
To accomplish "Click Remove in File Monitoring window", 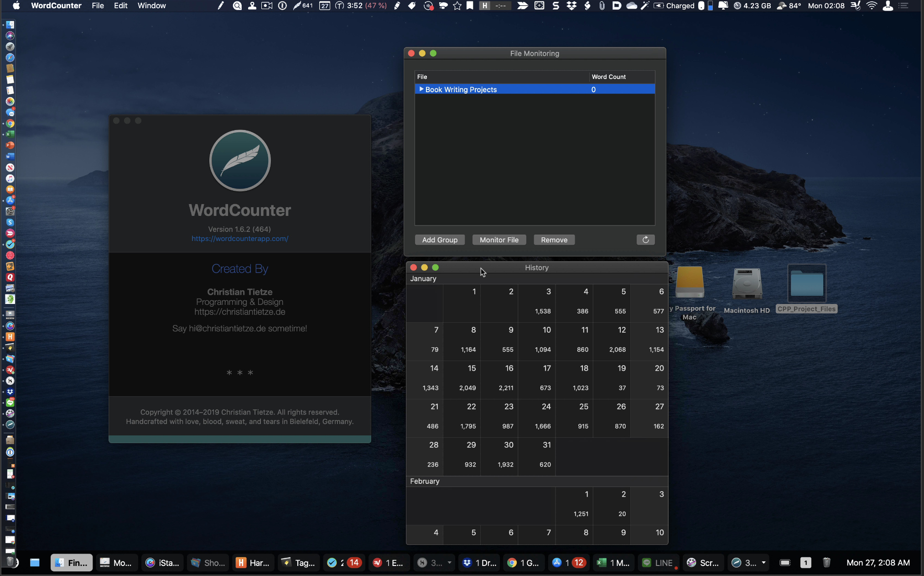I will point(554,240).
